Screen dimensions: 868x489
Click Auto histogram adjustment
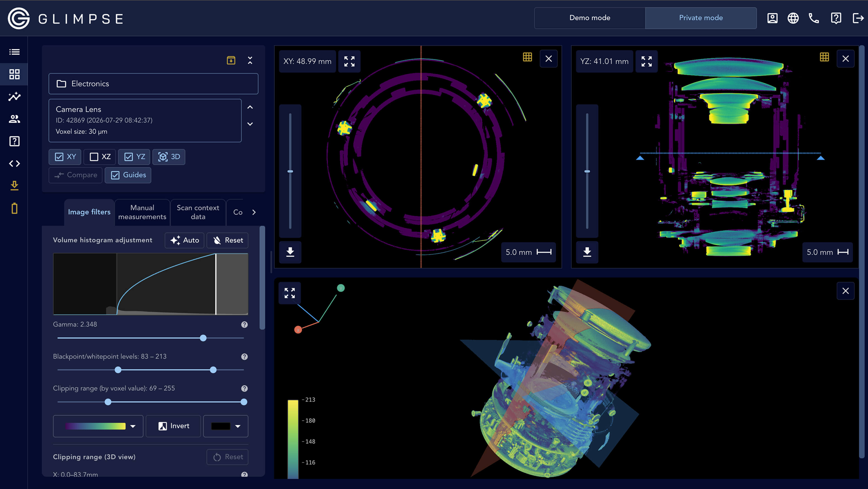[x=185, y=240]
